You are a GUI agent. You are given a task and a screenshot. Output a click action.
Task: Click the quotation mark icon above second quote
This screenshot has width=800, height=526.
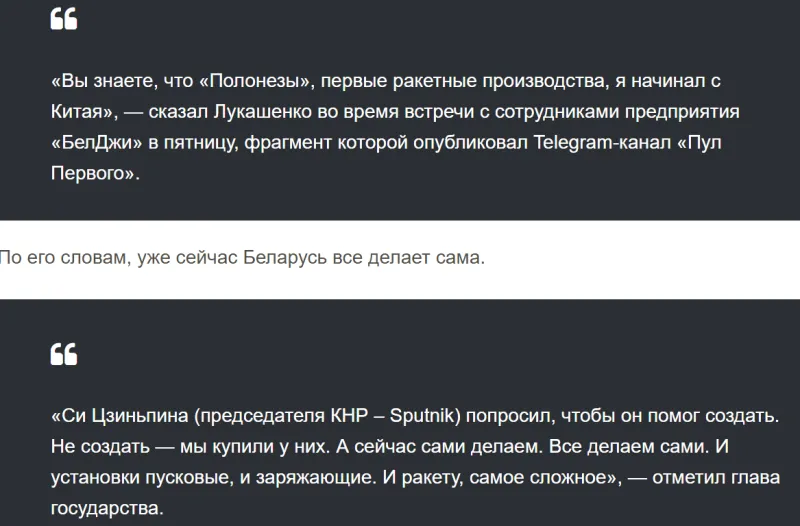[x=64, y=354]
